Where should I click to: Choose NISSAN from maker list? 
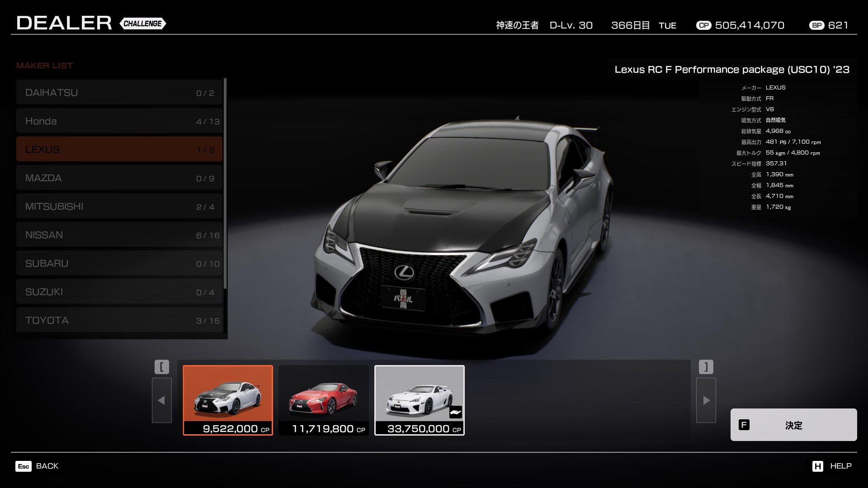coord(119,235)
